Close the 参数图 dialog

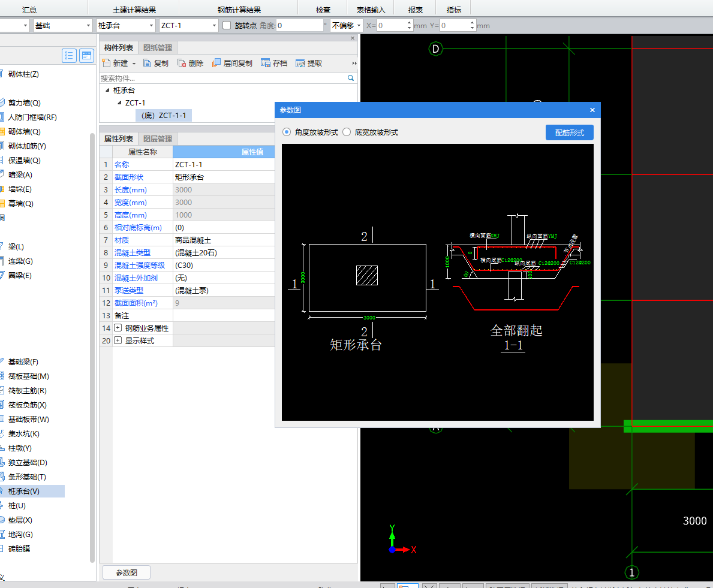click(x=592, y=110)
